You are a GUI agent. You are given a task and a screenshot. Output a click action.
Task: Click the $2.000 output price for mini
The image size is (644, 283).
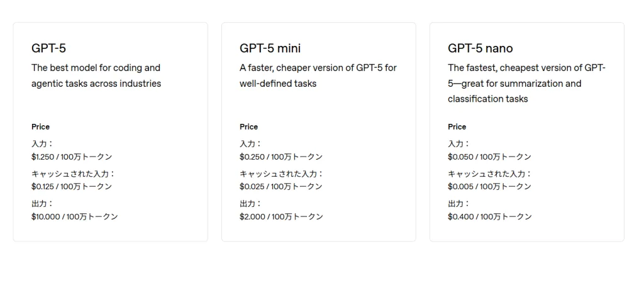[x=281, y=216]
